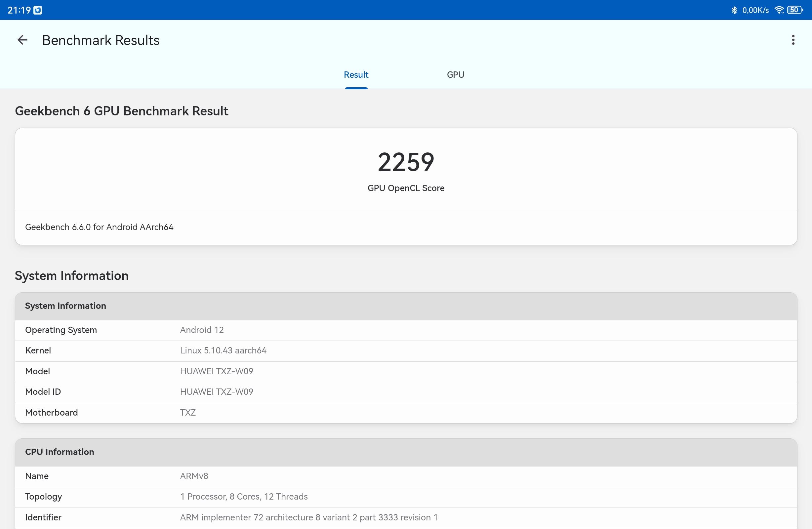Open the three-dot overflow menu
812x529 pixels.
click(x=792, y=40)
